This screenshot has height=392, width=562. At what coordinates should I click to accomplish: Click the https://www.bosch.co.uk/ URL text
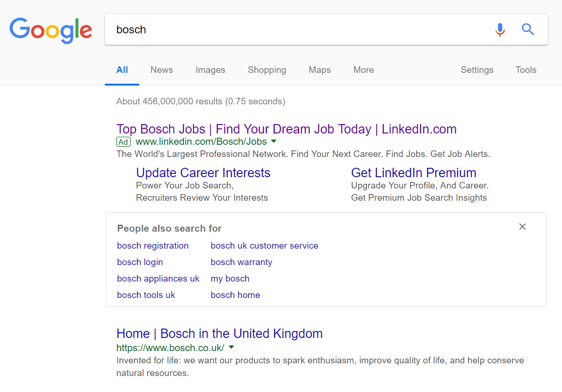pos(170,347)
